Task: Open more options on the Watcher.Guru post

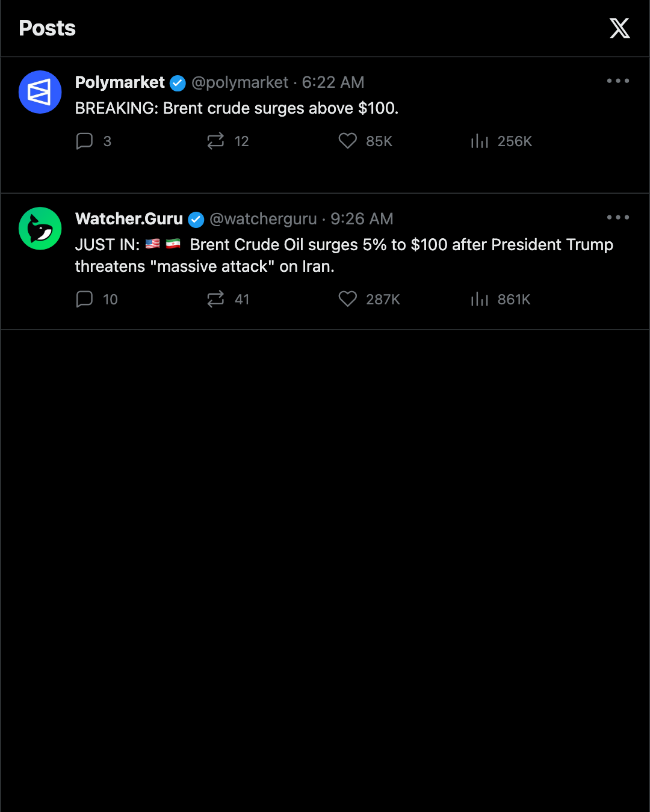Action: [618, 217]
